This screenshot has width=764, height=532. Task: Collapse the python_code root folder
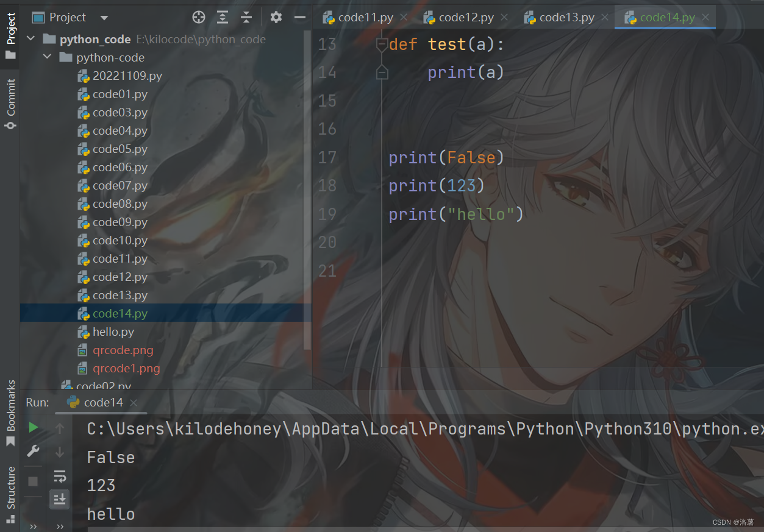(x=31, y=39)
